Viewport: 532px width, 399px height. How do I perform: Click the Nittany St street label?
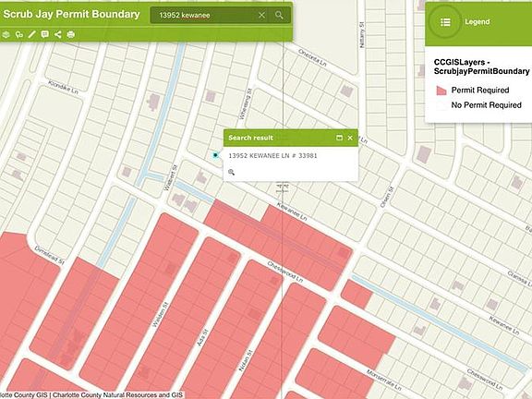362,34
